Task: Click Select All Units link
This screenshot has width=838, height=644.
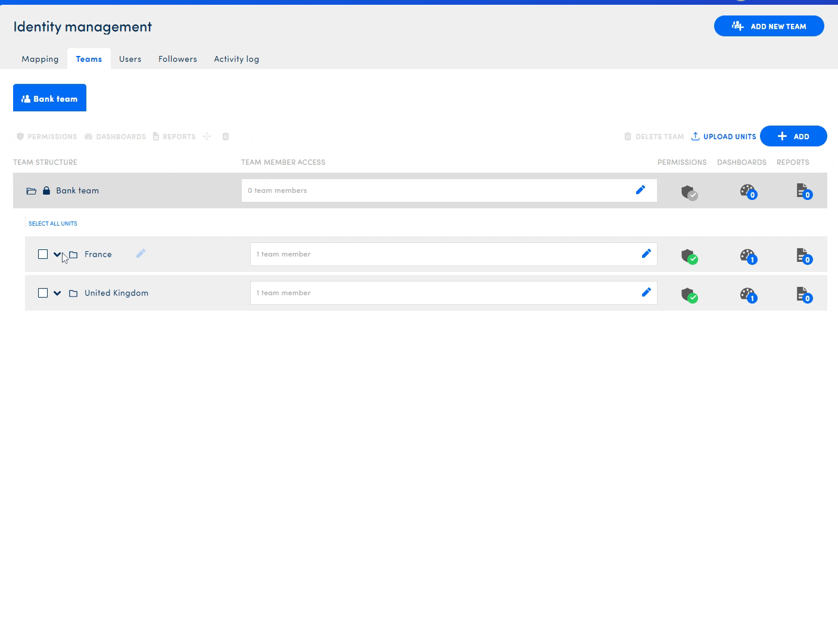Action: (53, 224)
